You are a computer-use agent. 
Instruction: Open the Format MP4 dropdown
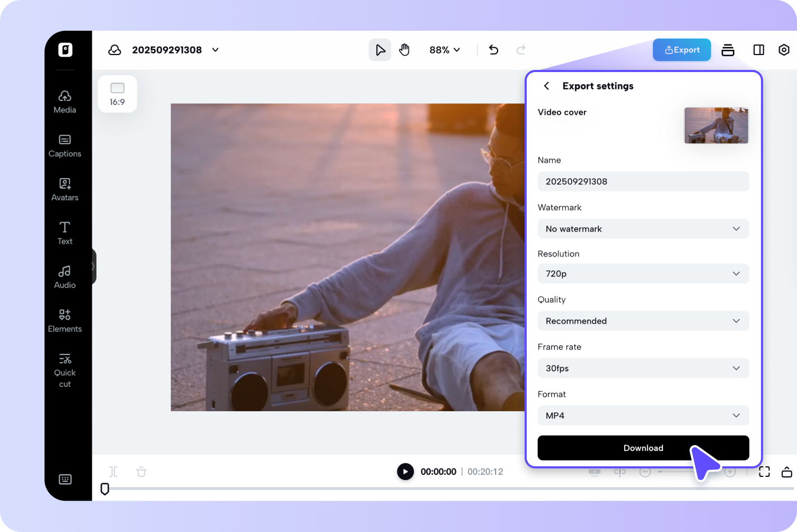click(x=643, y=415)
